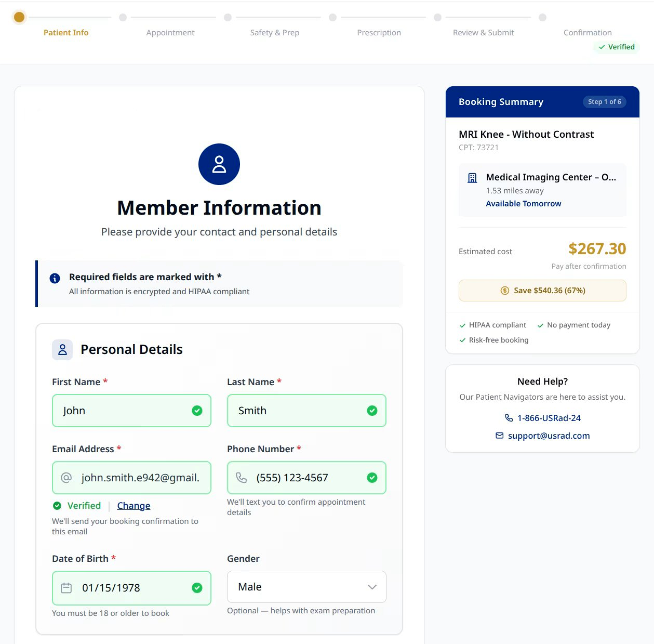Click the phone receiver icon in Phone Number field
This screenshot has width=654, height=644.
tap(241, 477)
